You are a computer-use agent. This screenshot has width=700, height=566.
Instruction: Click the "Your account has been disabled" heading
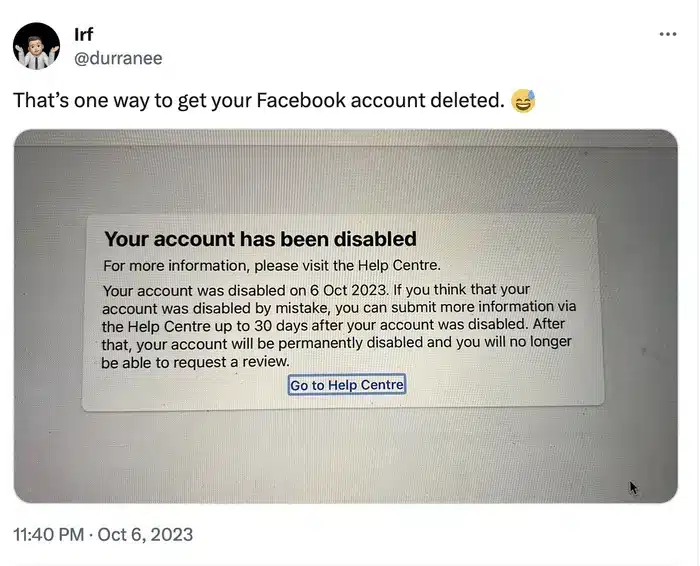tap(260, 239)
